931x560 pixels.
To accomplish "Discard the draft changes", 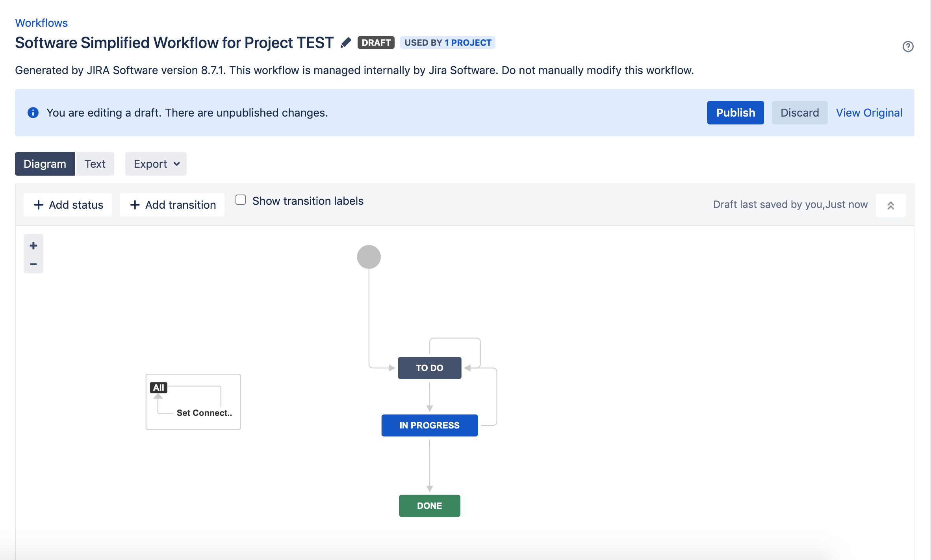I will (x=799, y=113).
